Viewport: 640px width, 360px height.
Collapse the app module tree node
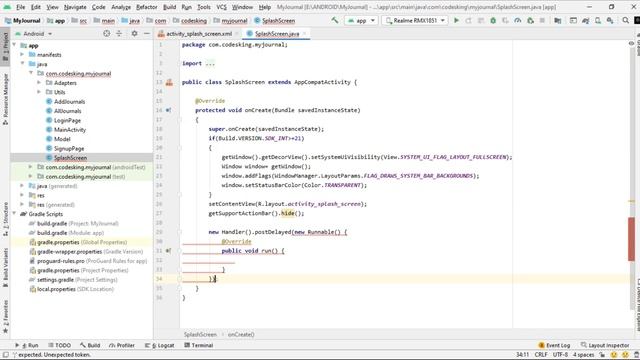pyautogui.click(x=15, y=45)
